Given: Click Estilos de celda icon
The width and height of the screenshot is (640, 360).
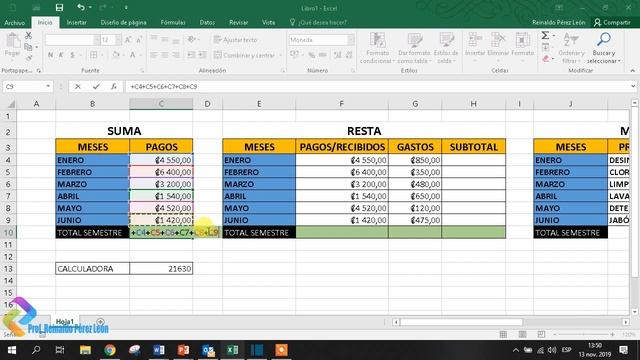Looking at the screenshot, I should pos(446,41).
